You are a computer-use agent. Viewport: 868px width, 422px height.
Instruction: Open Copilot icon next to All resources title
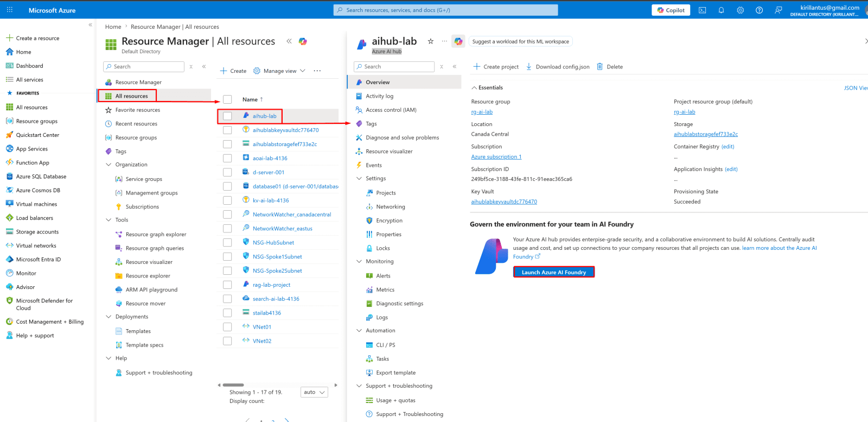[x=303, y=41]
